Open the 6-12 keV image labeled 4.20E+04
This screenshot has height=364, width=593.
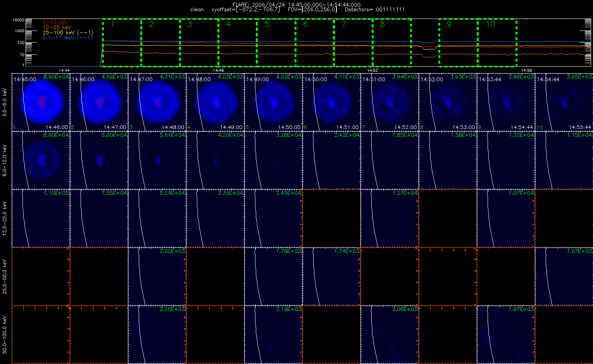tap(215, 160)
